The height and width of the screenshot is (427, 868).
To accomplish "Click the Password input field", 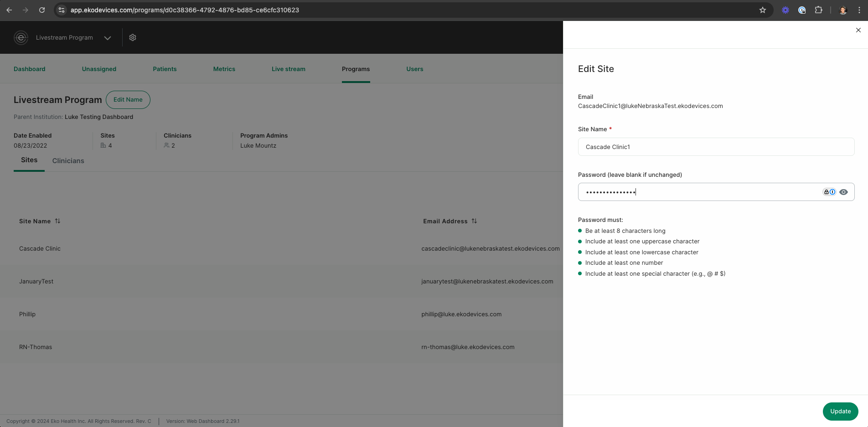I will tap(716, 192).
